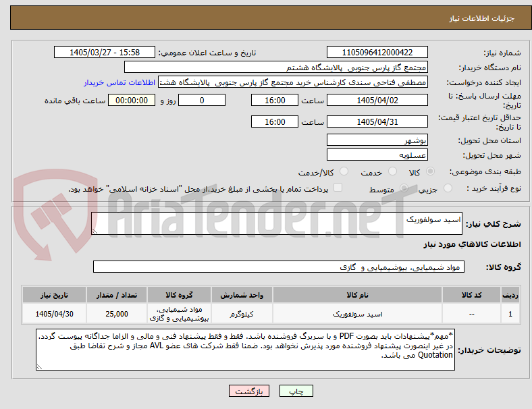Click the label نوع فرآیند خرید
The height and width of the screenshot is (409, 532).
click(494, 188)
